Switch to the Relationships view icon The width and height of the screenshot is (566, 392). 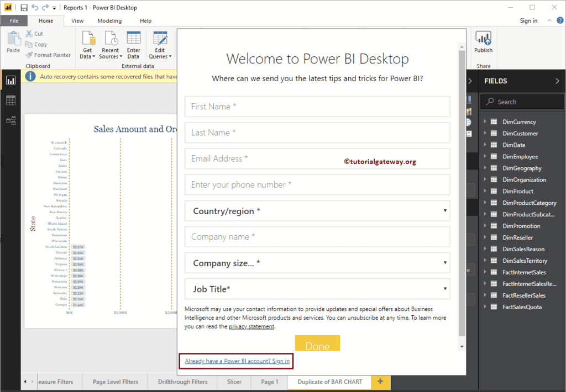pos(10,120)
